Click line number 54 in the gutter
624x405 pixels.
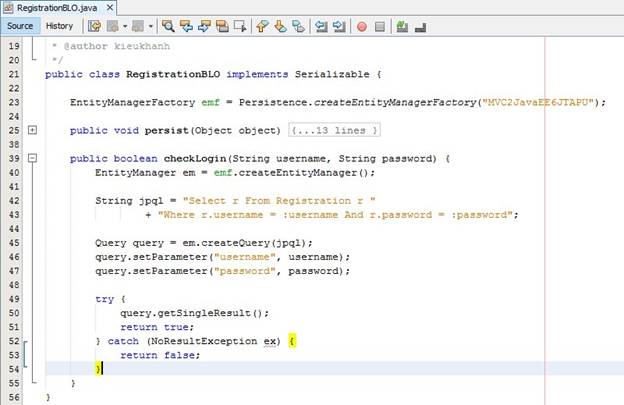pyautogui.click(x=14, y=369)
